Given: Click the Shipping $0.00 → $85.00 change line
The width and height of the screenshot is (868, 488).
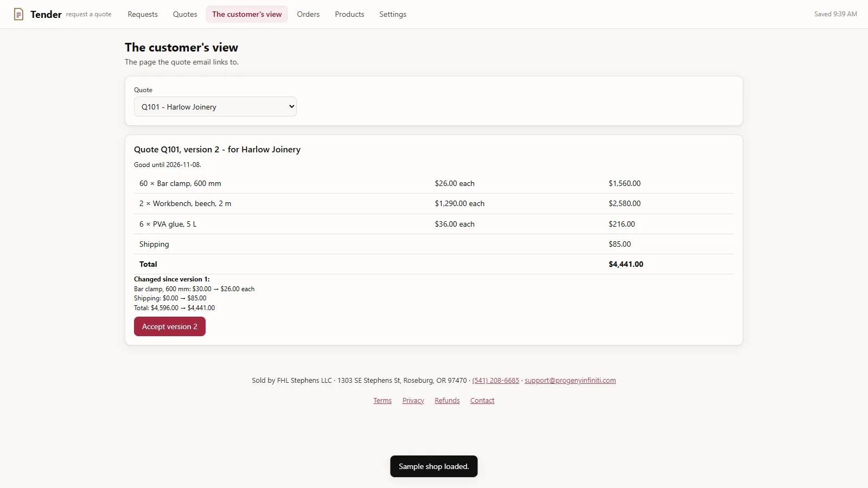Looking at the screenshot, I should (170, 298).
